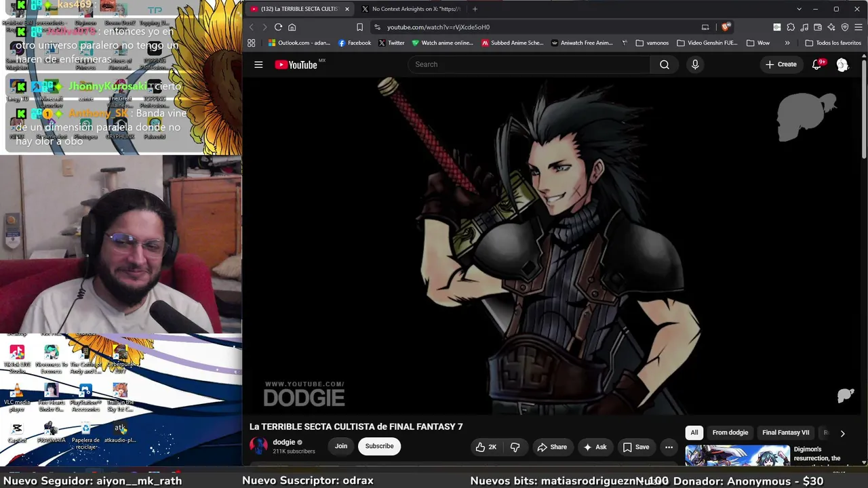Open VLC media player desktop shortcut

pos(17,398)
